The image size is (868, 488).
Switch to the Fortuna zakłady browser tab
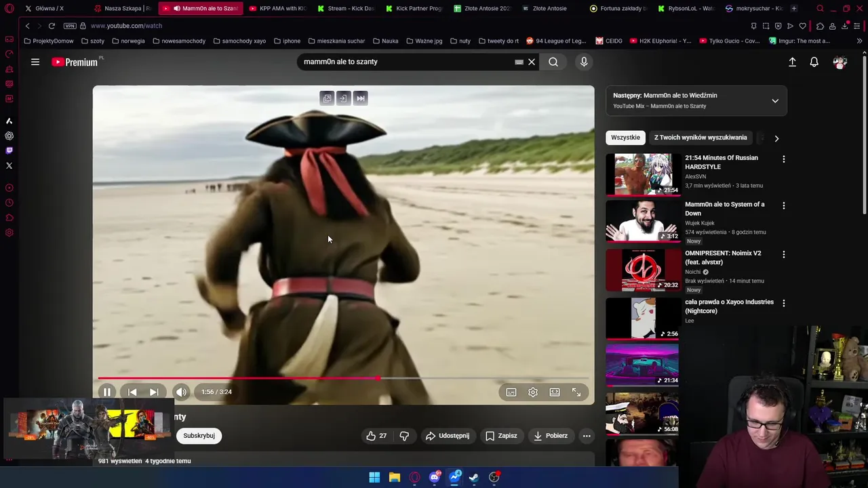(618, 8)
